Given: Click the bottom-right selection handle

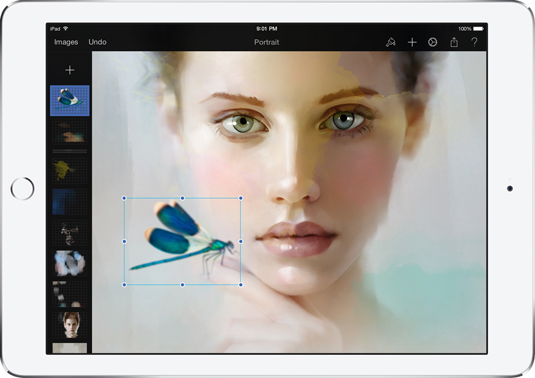Looking at the screenshot, I should (241, 285).
